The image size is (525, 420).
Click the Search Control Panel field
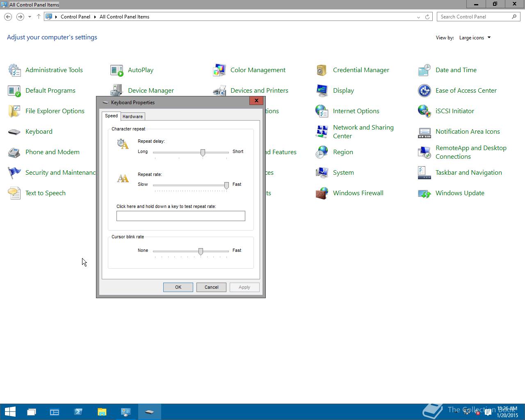click(x=479, y=17)
